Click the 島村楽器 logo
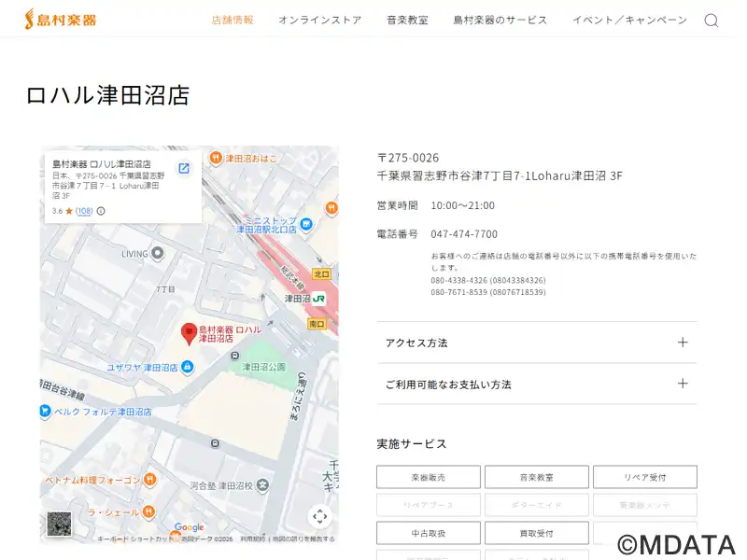This screenshot has height=560, width=747. (61, 20)
